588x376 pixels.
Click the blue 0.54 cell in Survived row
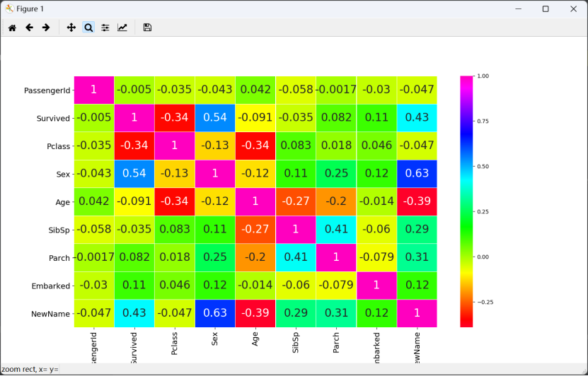point(215,118)
